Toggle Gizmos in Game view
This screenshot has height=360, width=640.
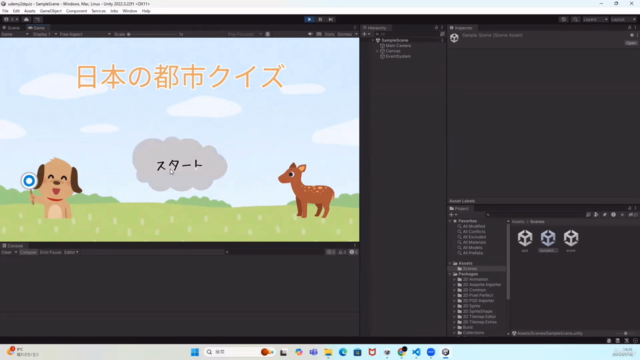(345, 34)
